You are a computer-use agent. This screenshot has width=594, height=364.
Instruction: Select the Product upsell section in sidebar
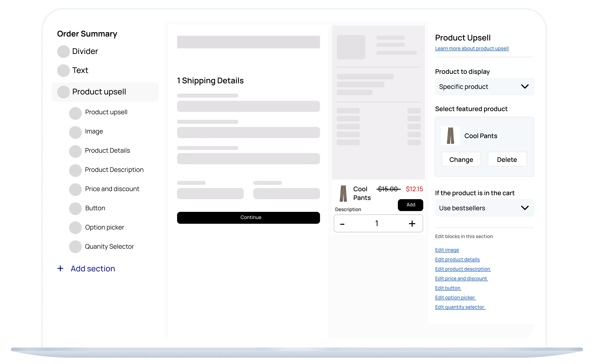[x=99, y=92]
